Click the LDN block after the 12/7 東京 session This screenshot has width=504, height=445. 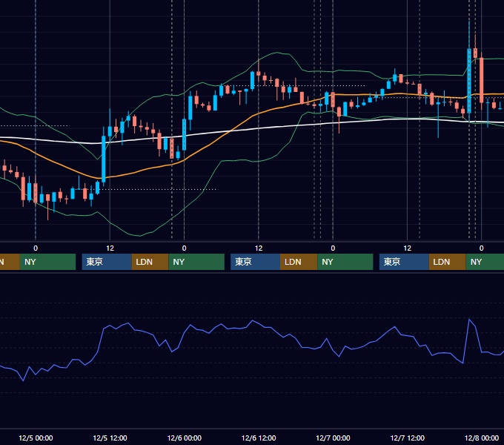point(447,262)
